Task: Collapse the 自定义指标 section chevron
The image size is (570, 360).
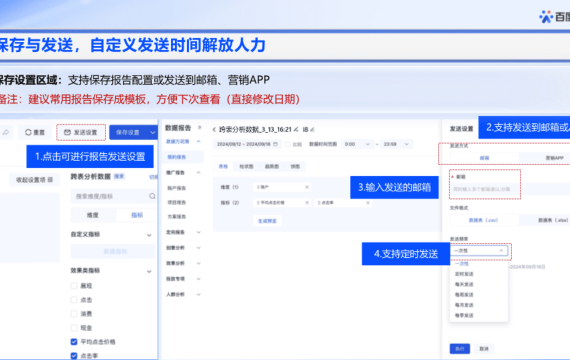Action: 149,235
